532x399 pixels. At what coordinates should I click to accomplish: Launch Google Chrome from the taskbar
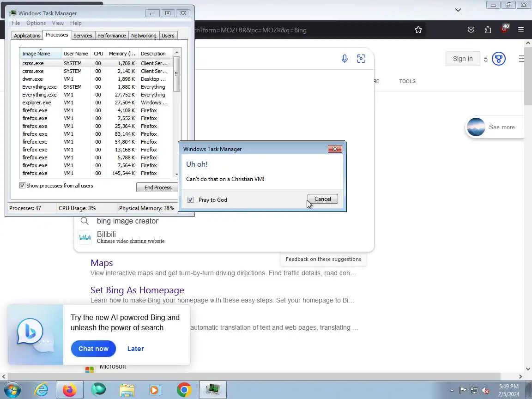(x=184, y=390)
